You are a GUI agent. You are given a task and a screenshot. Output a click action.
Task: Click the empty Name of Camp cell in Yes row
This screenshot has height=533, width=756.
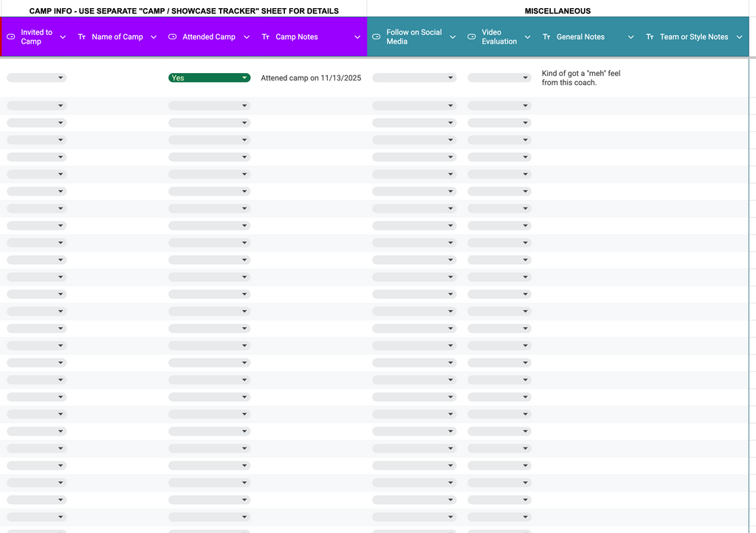[x=117, y=78]
